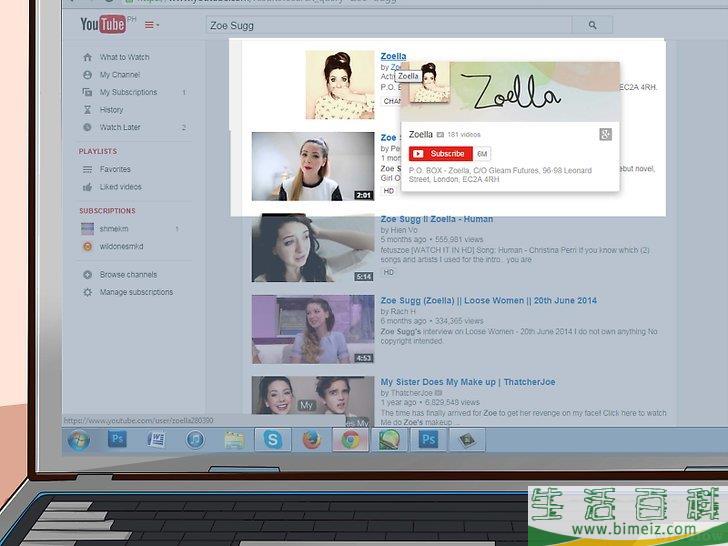The width and height of the screenshot is (728, 546).
Task: Click the Google+ icon in Zoella card
Action: pos(605,135)
